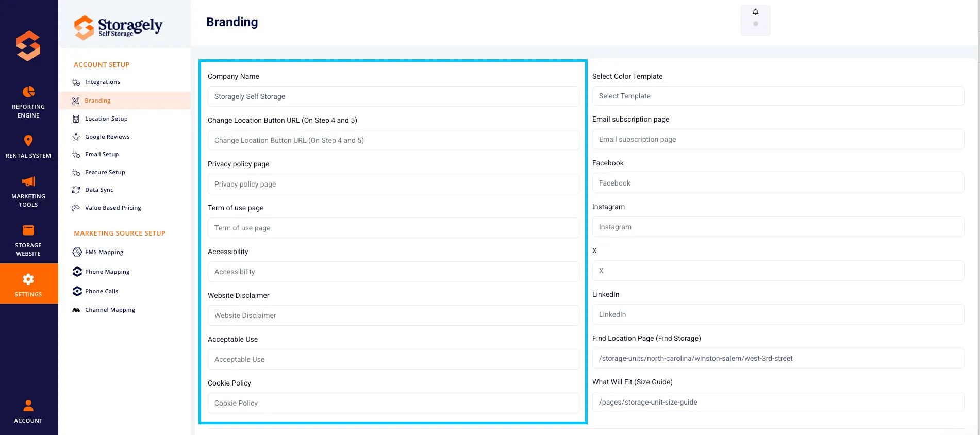Open Rental System location pin icon
This screenshot has width=980, height=435.
pos(28,141)
